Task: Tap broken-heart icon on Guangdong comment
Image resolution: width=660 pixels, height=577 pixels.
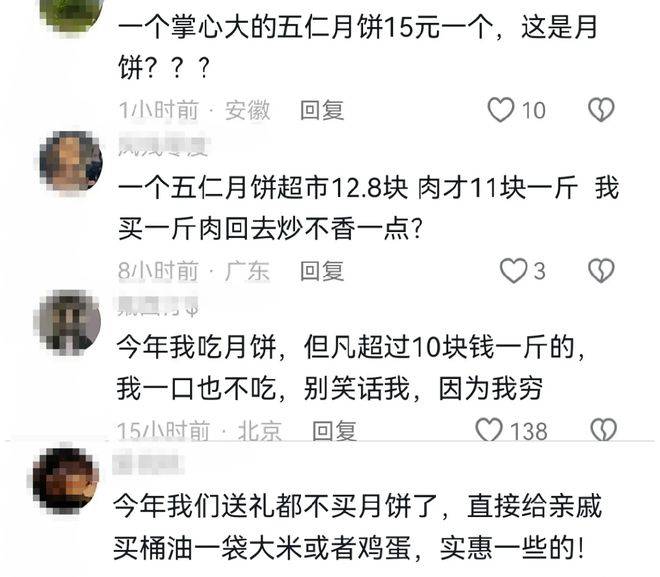Action: click(x=601, y=270)
